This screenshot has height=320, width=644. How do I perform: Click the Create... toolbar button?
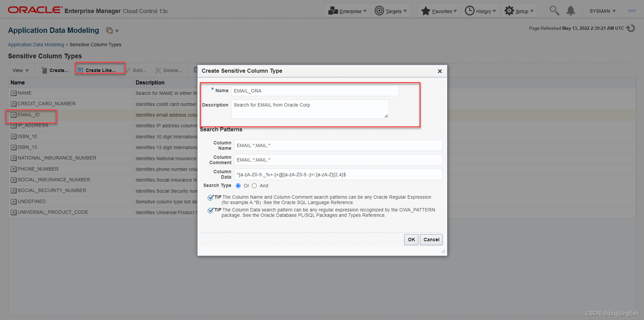pos(55,70)
